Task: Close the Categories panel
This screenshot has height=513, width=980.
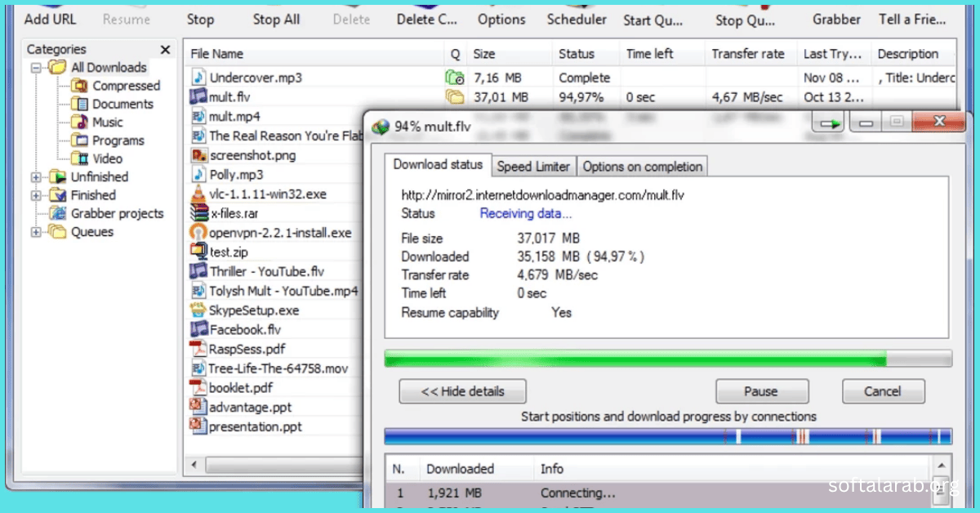Action: click(x=166, y=50)
